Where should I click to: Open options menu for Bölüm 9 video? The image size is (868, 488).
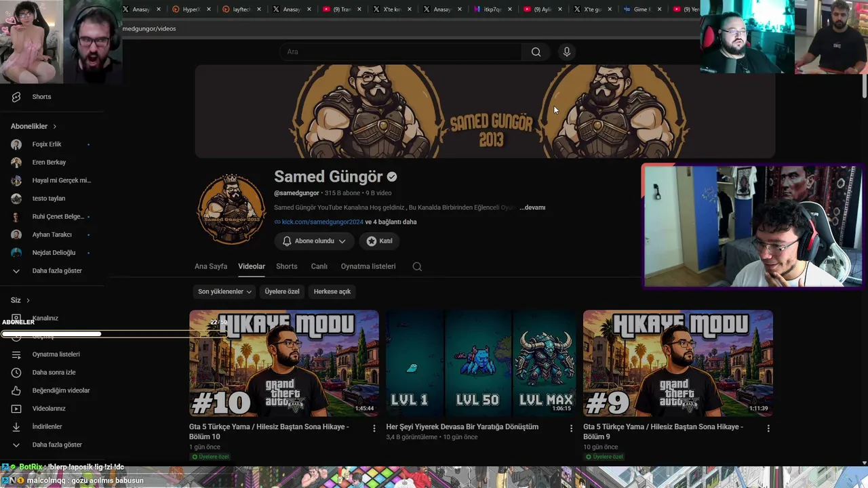click(768, 428)
